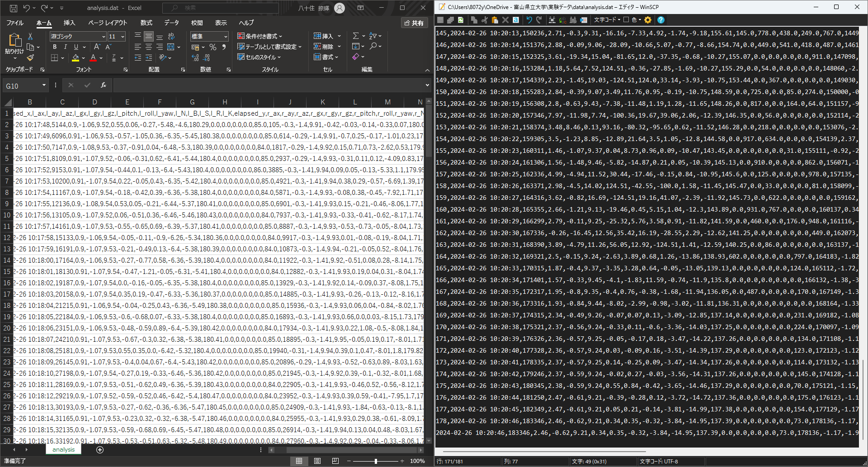Open 条件付き書式 in the Styles group
868x467 pixels.
[x=261, y=36]
